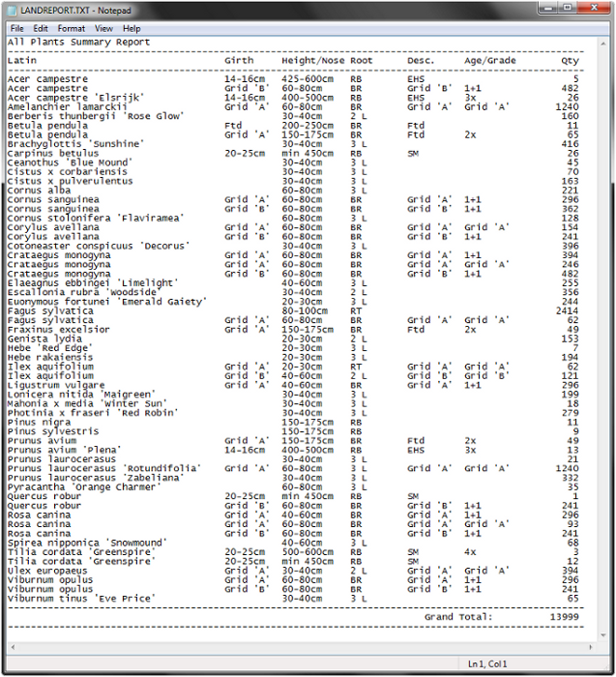The height and width of the screenshot is (677, 616).
Task: Click the 'Desc.' column header text
Action: click(421, 60)
